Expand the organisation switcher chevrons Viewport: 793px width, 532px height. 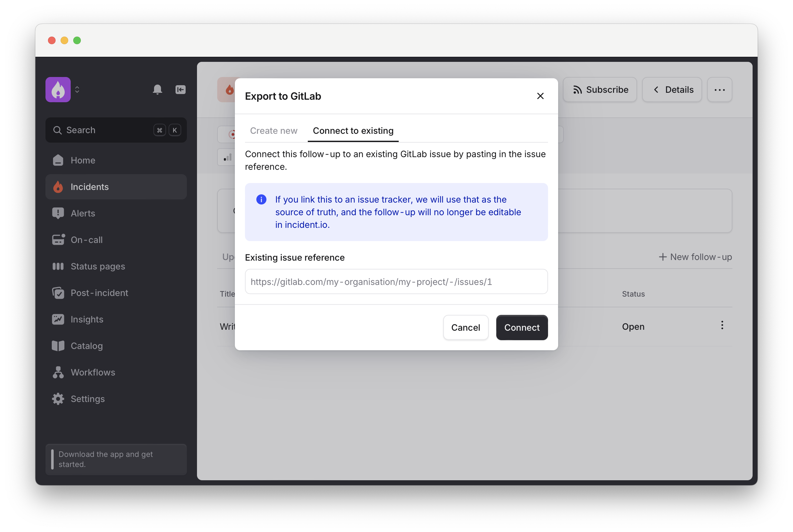pos(77,90)
